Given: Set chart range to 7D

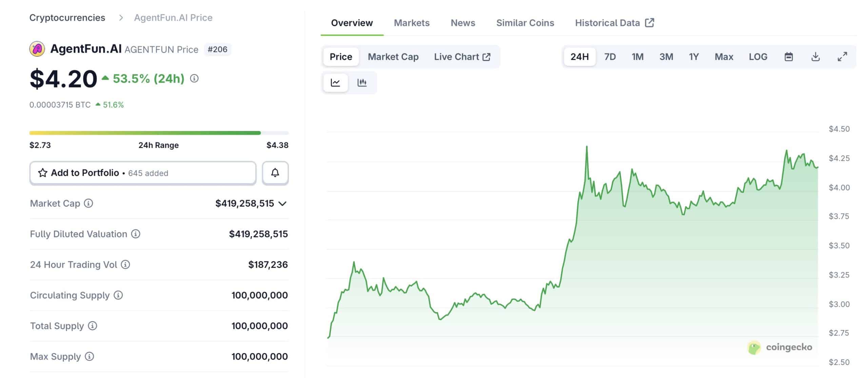Looking at the screenshot, I should click(x=610, y=57).
